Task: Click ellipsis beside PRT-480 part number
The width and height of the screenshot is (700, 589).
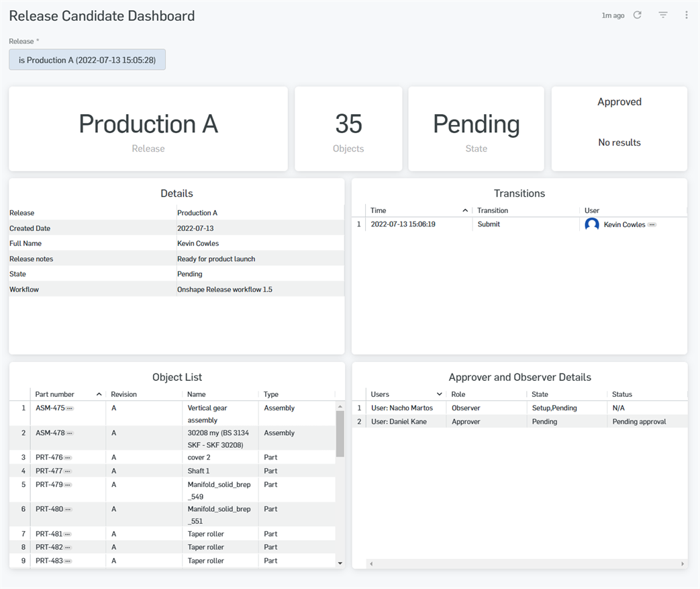Action: 68,510
